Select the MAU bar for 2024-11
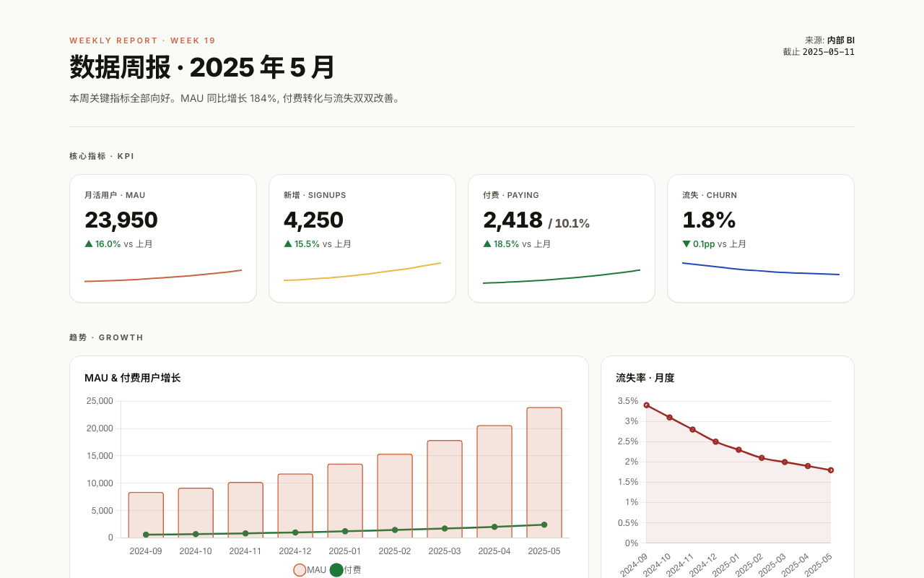Screen dimensions: 924x578 tap(245, 510)
